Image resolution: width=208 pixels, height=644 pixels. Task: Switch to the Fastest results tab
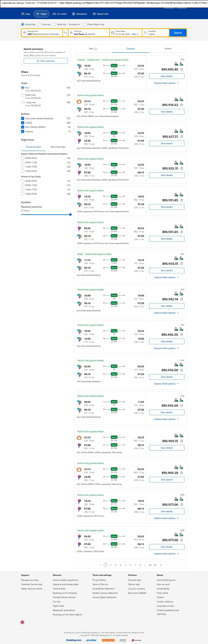(x=168, y=49)
